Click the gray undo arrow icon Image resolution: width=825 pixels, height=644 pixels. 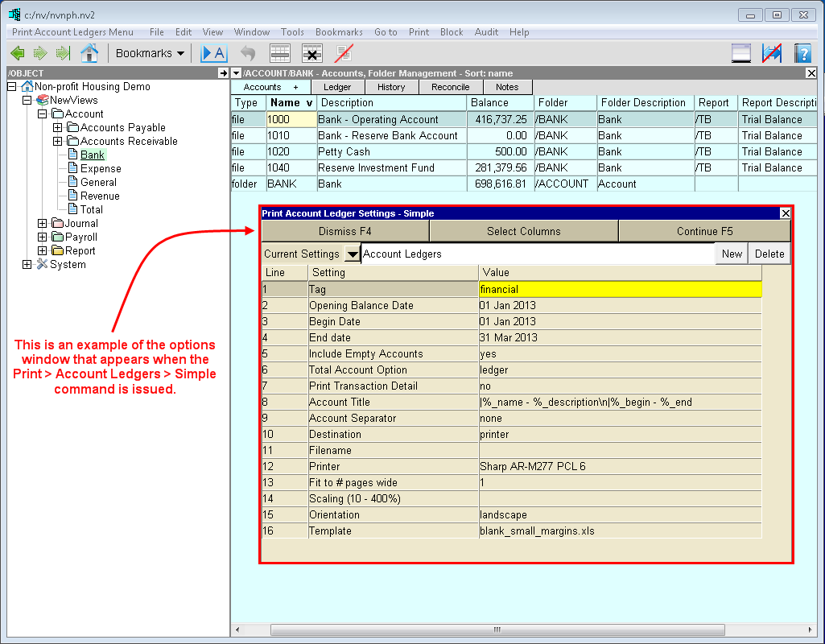pos(248,53)
